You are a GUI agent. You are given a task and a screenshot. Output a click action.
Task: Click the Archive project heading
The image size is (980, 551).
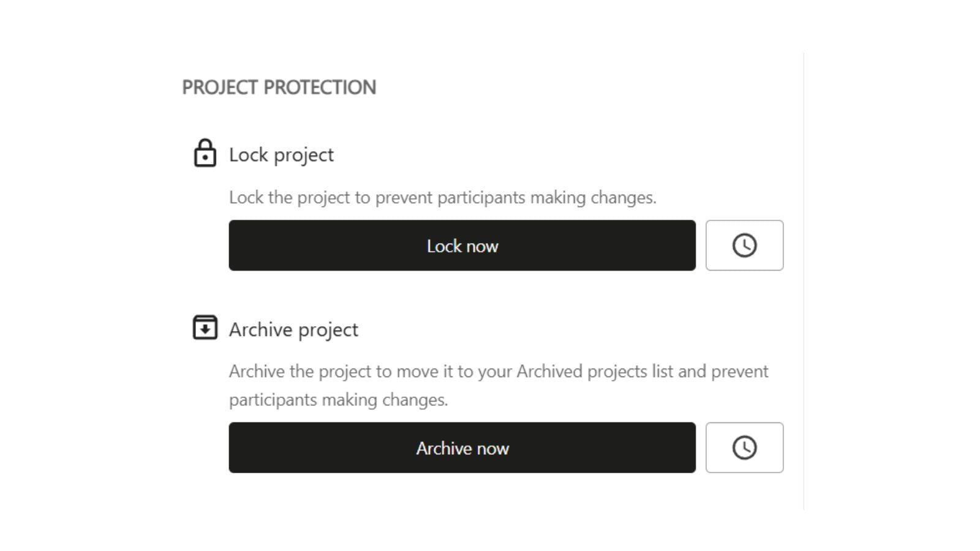point(294,329)
